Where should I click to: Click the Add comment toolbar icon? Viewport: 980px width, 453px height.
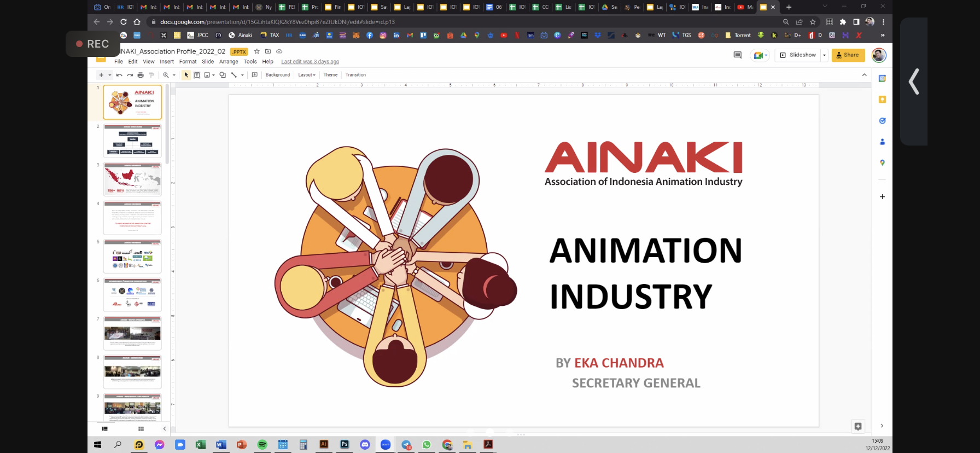click(254, 75)
